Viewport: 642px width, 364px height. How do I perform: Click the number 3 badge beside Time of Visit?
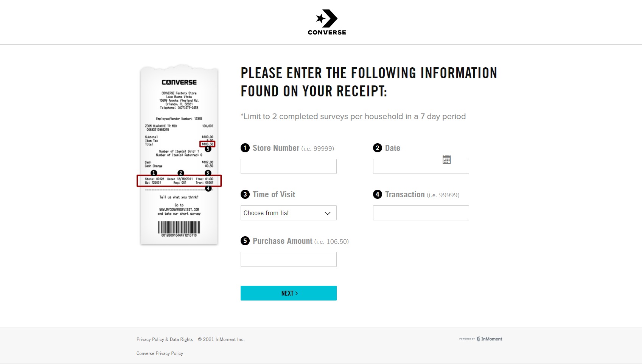coord(245,194)
